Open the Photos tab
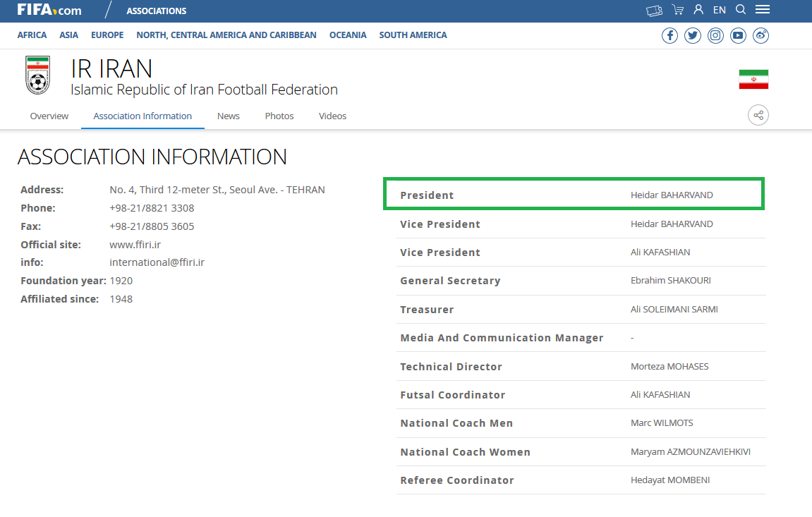This screenshot has width=812, height=517. point(279,116)
